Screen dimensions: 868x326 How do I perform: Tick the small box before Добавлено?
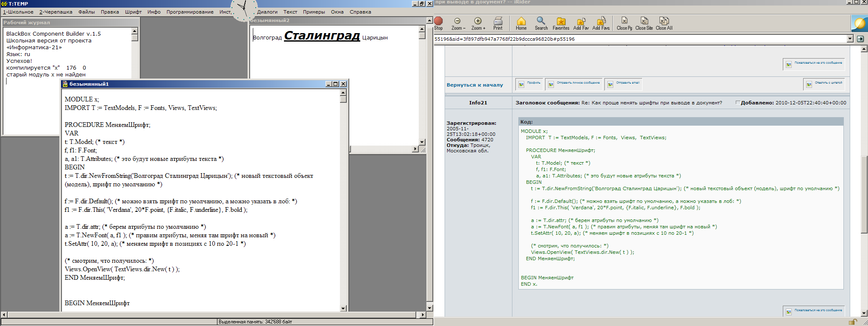[738, 102]
